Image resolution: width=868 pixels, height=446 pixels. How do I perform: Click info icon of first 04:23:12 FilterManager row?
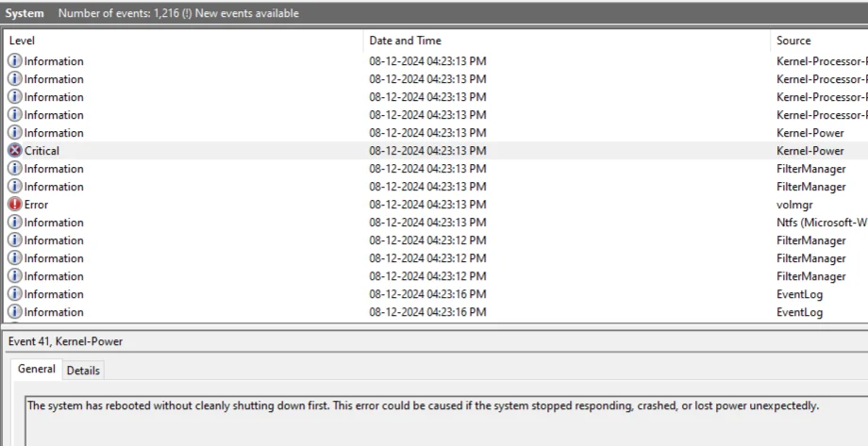click(x=15, y=240)
